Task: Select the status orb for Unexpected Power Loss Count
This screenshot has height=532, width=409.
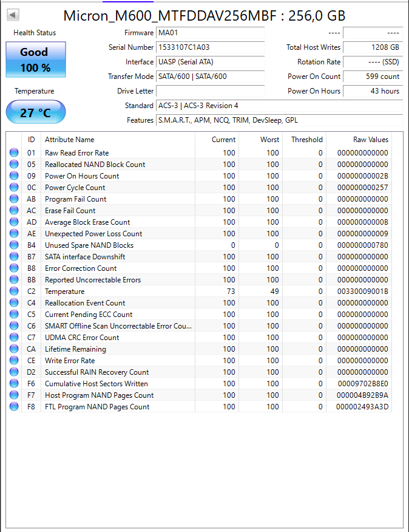Action: pyautogui.click(x=14, y=233)
